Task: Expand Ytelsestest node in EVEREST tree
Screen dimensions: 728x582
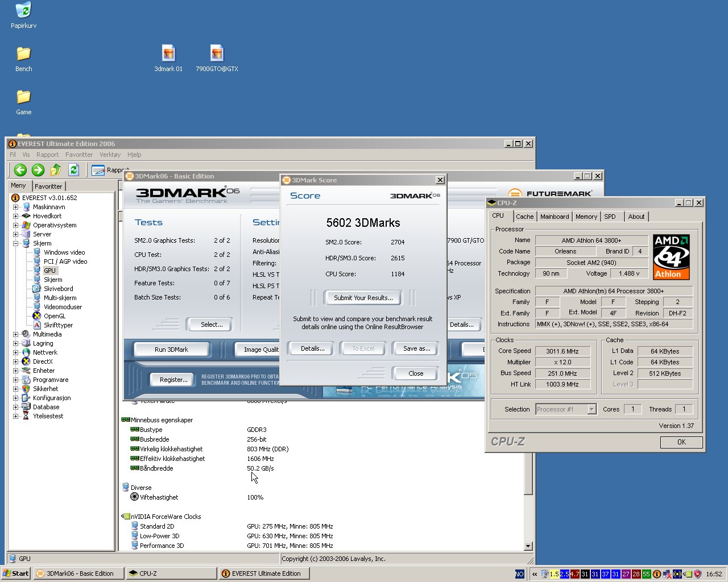Action: tap(15, 416)
